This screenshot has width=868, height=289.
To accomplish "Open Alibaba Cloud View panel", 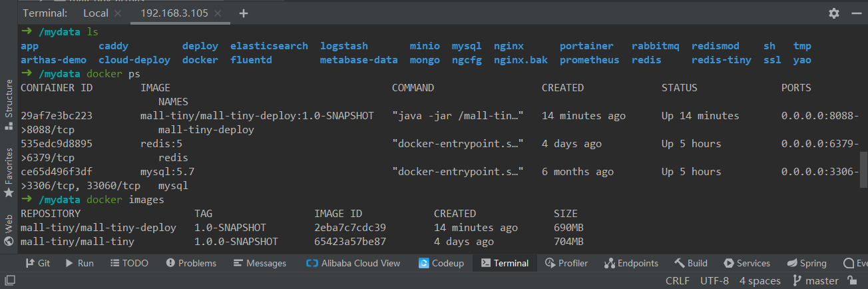I will (x=353, y=263).
